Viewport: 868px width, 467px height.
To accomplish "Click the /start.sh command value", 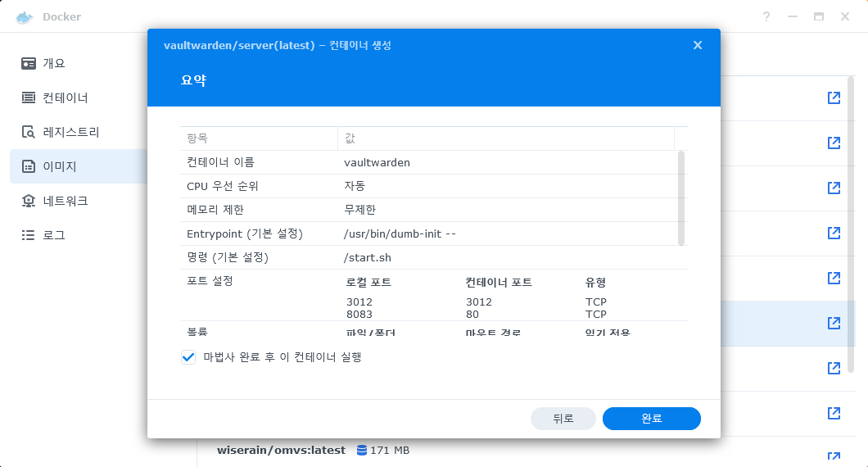I will tap(368, 257).
